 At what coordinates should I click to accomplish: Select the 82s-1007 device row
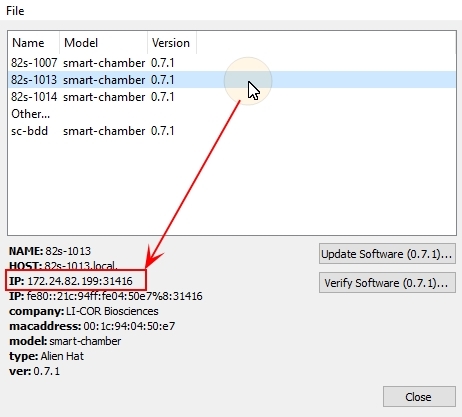[232, 63]
